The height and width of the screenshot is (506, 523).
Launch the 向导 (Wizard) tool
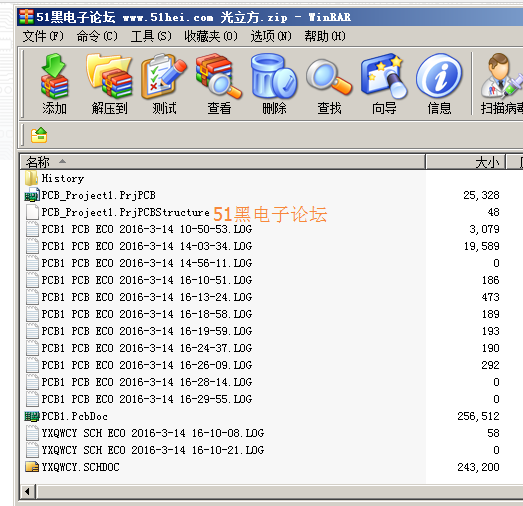pyautogui.click(x=384, y=76)
